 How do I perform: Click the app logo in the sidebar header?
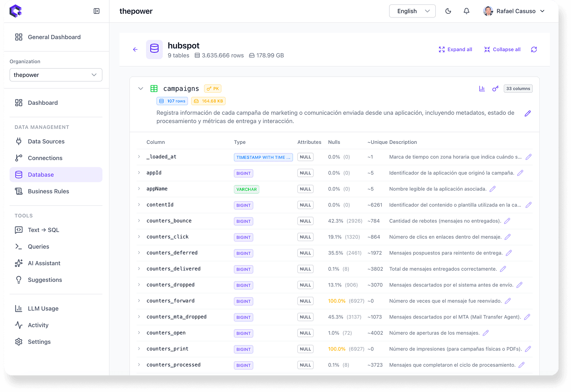(x=16, y=11)
